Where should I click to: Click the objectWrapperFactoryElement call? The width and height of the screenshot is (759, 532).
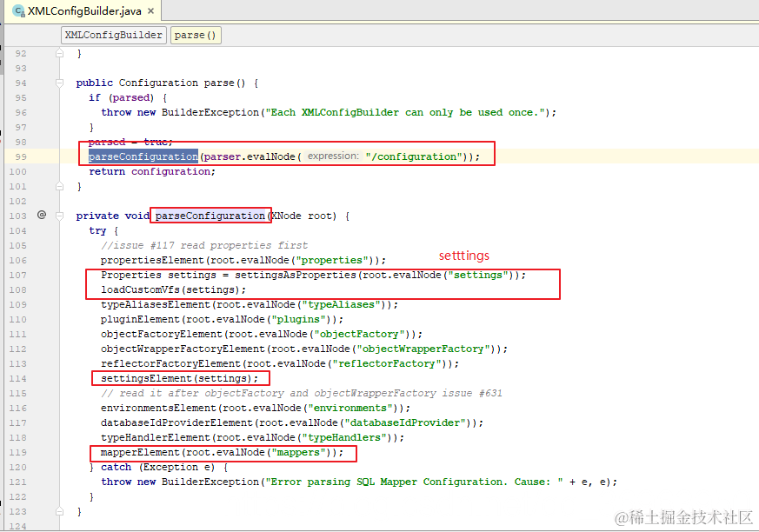pos(183,349)
